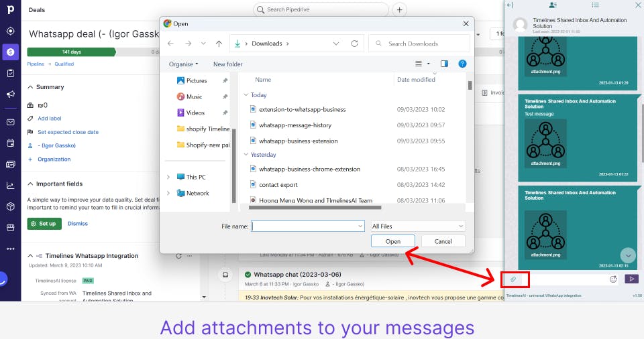Collapse Timelines Whatsapp Integration section

coord(30,256)
